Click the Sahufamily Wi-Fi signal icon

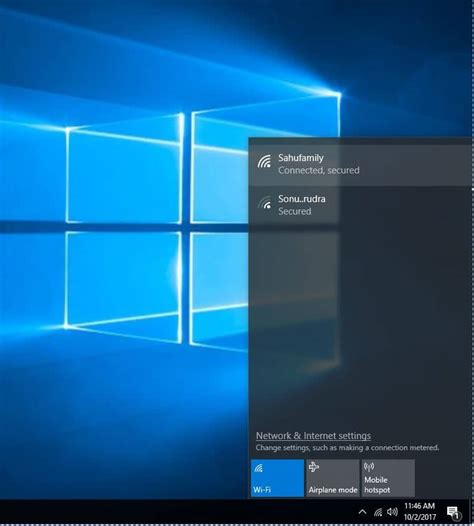point(264,161)
